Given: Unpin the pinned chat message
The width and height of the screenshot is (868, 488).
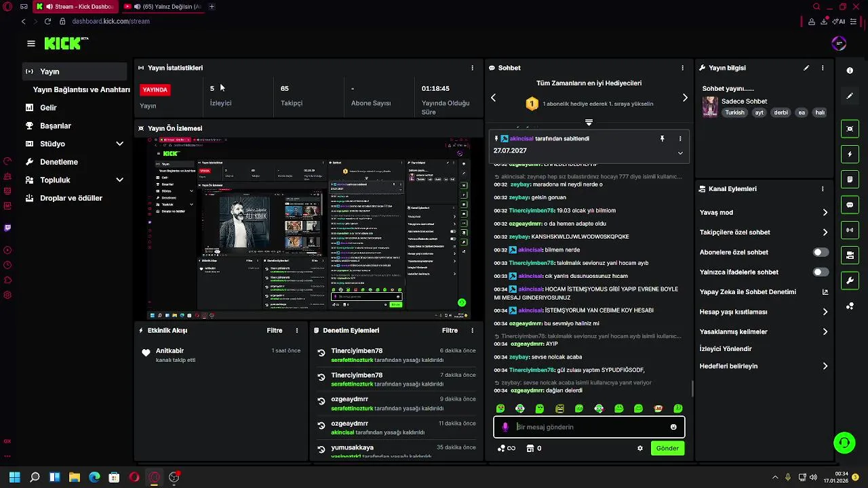Looking at the screenshot, I should pyautogui.click(x=663, y=138).
